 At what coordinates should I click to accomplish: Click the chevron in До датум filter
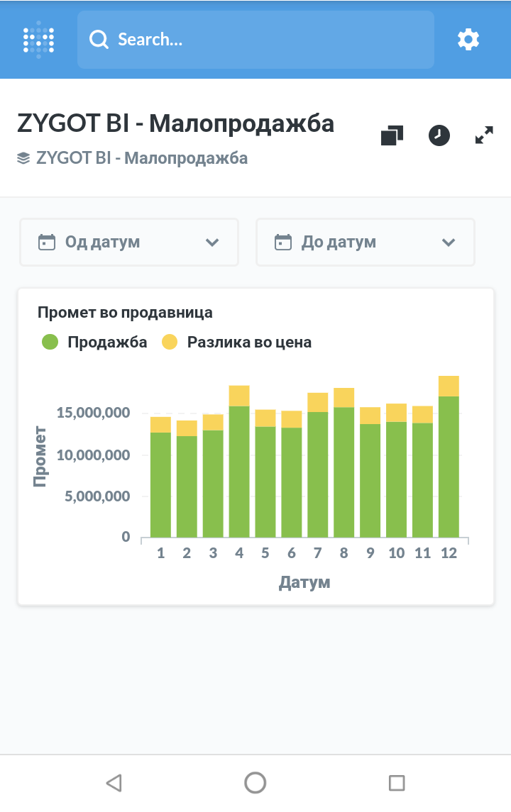click(x=449, y=243)
